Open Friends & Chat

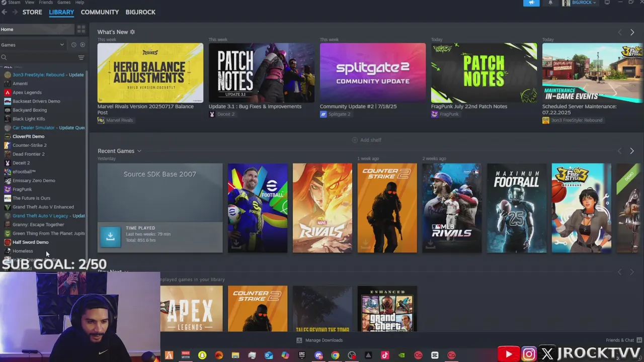(624, 340)
